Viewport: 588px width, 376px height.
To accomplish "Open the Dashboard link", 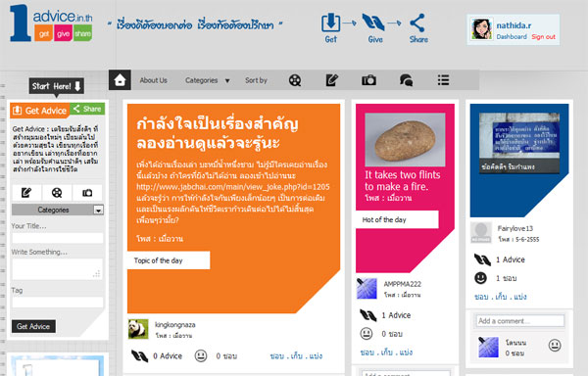I will pos(512,36).
